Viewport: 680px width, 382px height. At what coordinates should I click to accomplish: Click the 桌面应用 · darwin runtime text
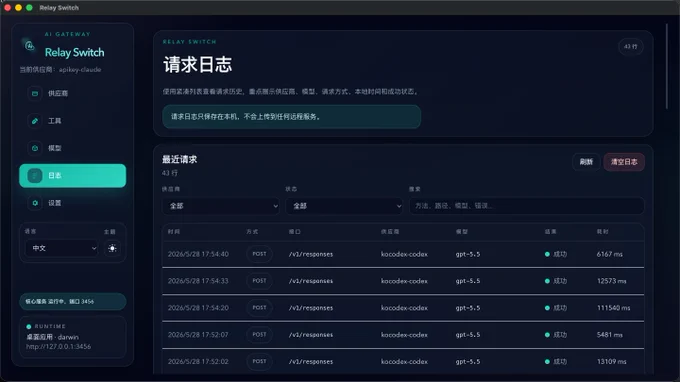[52, 337]
